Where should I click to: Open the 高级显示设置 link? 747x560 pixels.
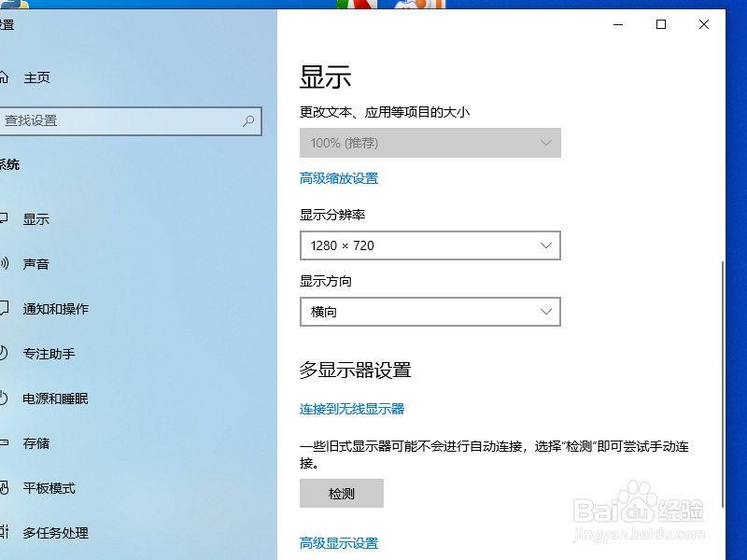click(x=339, y=543)
